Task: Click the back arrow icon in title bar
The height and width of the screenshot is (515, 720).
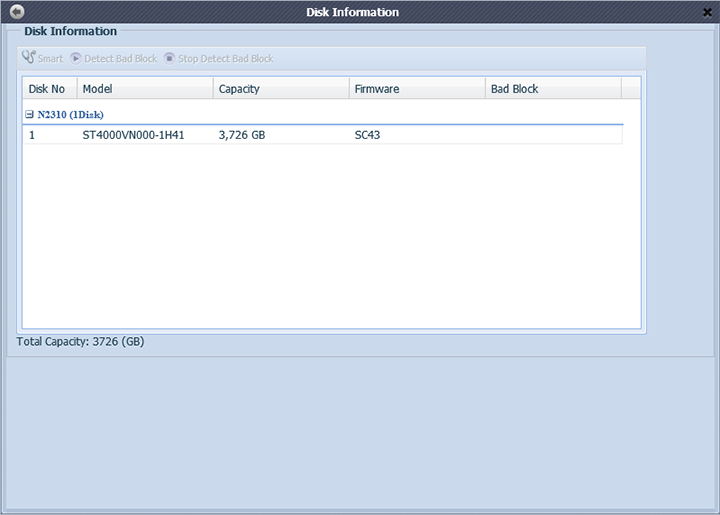Action: click(x=17, y=12)
